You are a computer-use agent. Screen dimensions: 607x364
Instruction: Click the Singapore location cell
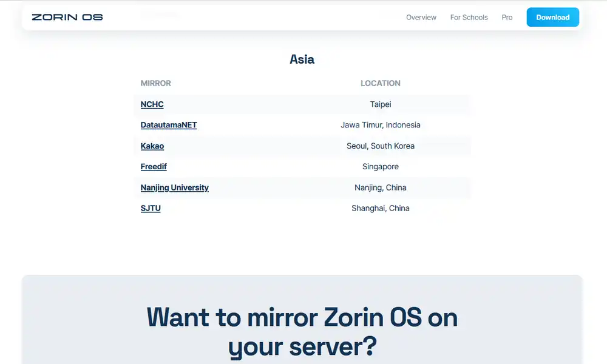coord(381,167)
